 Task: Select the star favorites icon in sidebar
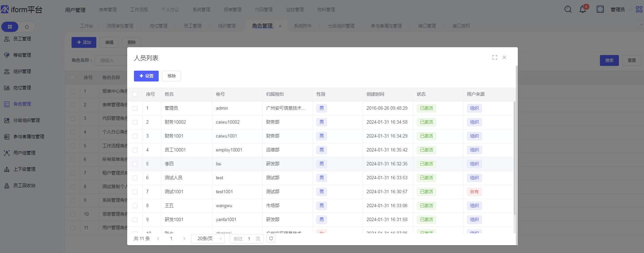pyautogui.click(x=27, y=26)
